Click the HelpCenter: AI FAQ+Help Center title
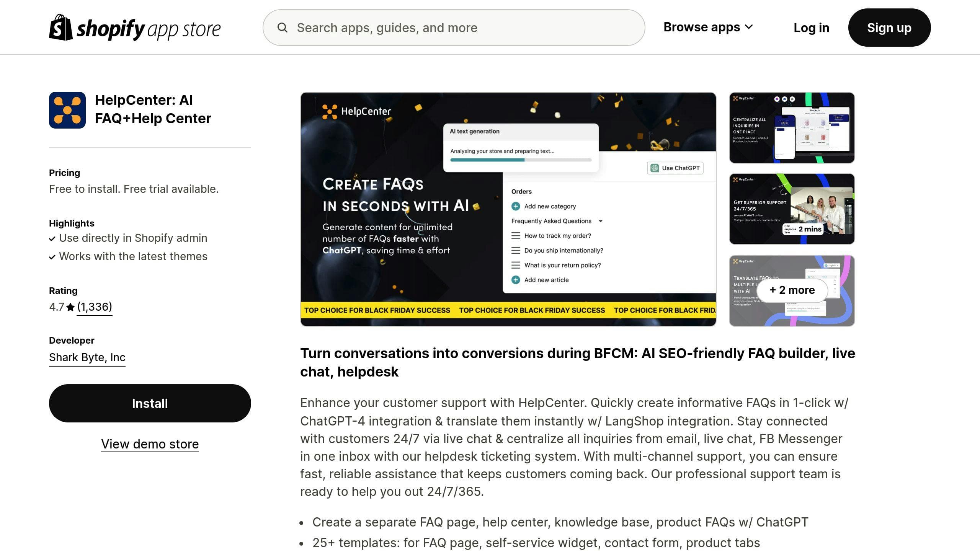 coord(153,109)
